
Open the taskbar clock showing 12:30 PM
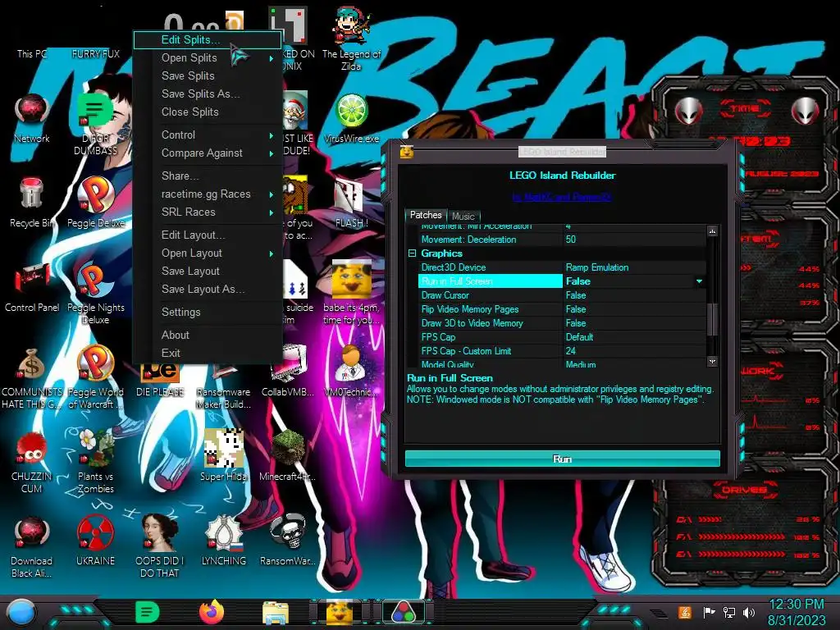click(797, 612)
